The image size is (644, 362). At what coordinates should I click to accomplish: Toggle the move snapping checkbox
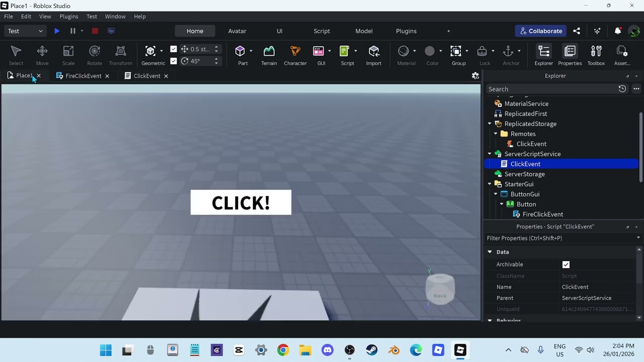(x=174, y=49)
